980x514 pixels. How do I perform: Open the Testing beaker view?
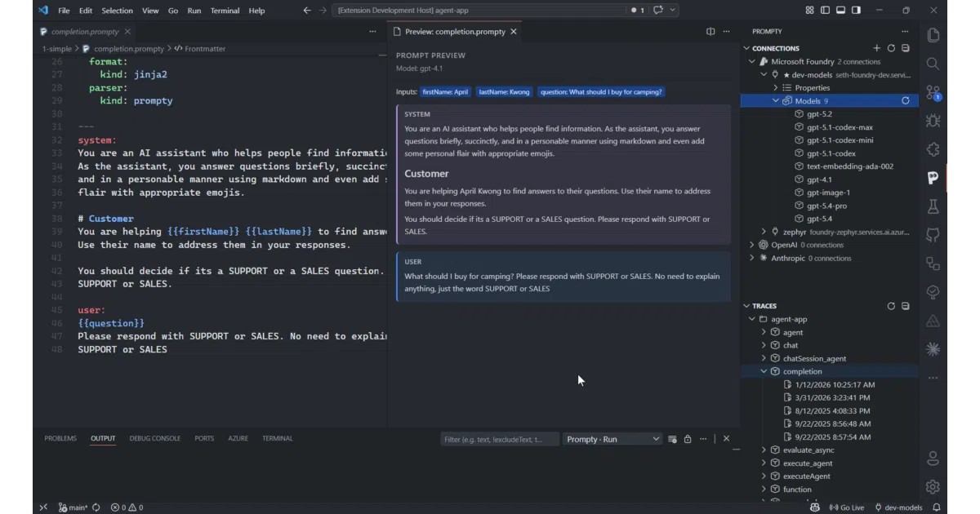coord(933,206)
